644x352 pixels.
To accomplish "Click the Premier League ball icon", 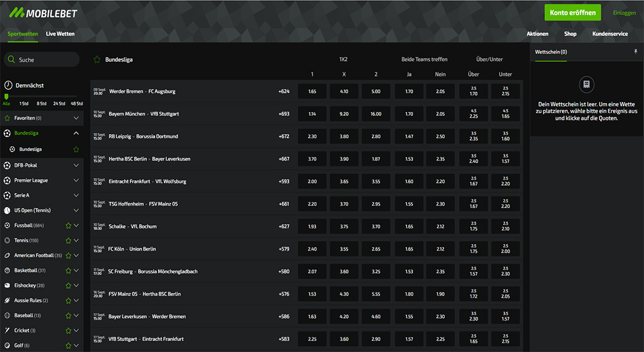I will tap(7, 180).
